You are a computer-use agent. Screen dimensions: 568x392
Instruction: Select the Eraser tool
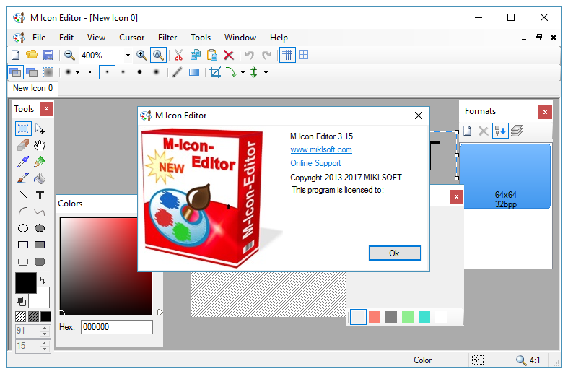coord(23,145)
